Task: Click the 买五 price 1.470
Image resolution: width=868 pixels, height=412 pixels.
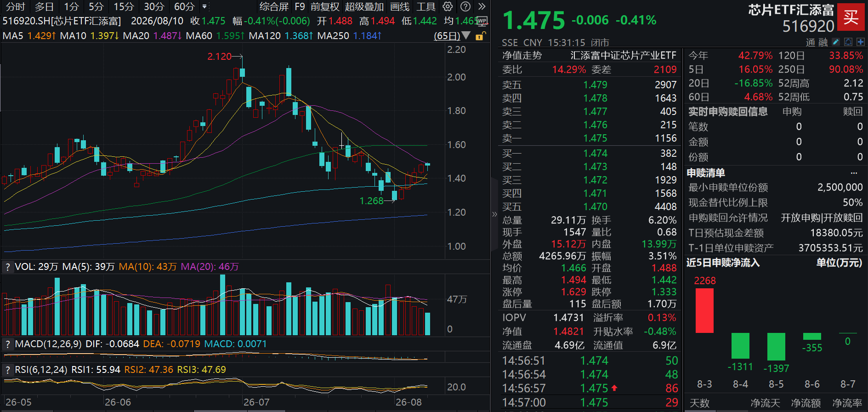Action: pos(595,206)
